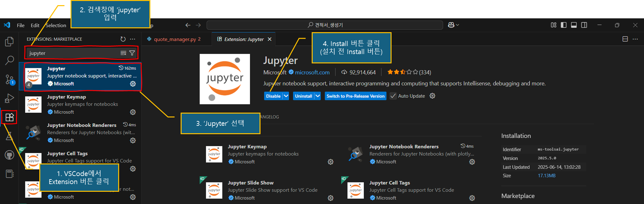This screenshot has height=204, width=644.
Task: Close the Extension: Jupyter tab
Action: coord(270,39)
